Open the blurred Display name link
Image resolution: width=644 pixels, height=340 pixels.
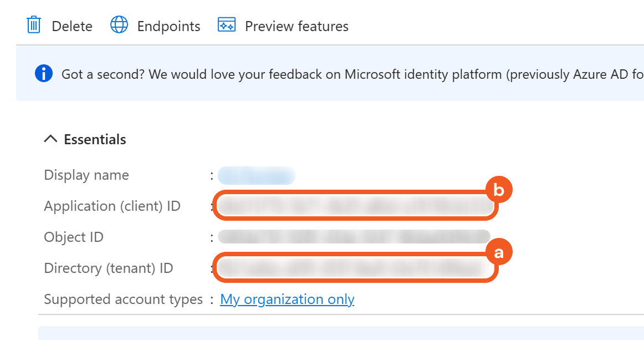256,175
